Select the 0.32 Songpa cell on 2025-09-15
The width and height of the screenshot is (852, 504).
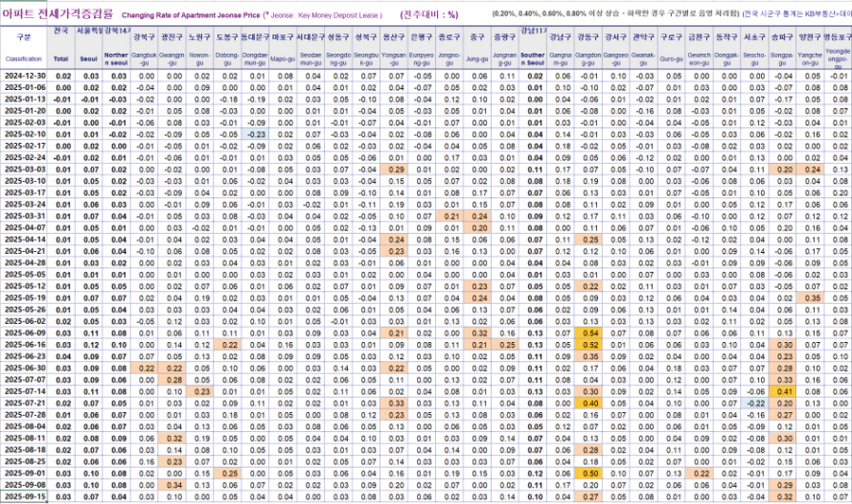782,496
